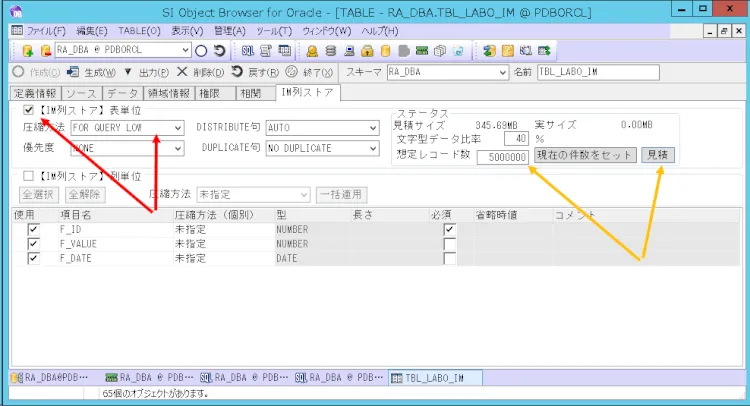Switch to the TBL_LABO_IM window tab at bottom
The width and height of the screenshot is (750, 406).
(435, 378)
